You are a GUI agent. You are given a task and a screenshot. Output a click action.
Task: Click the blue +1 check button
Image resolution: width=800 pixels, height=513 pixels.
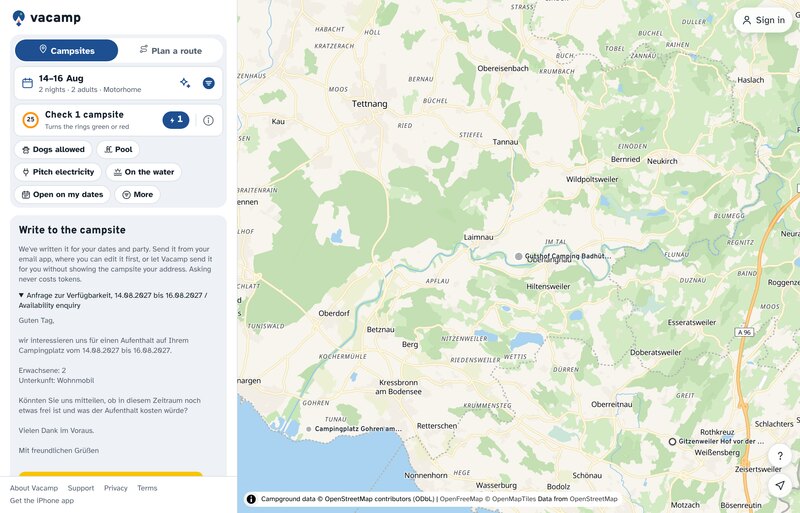(x=176, y=120)
